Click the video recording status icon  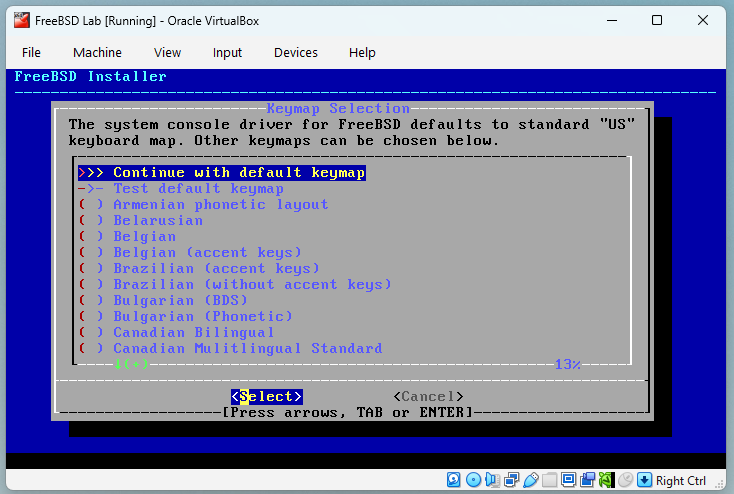point(587,479)
